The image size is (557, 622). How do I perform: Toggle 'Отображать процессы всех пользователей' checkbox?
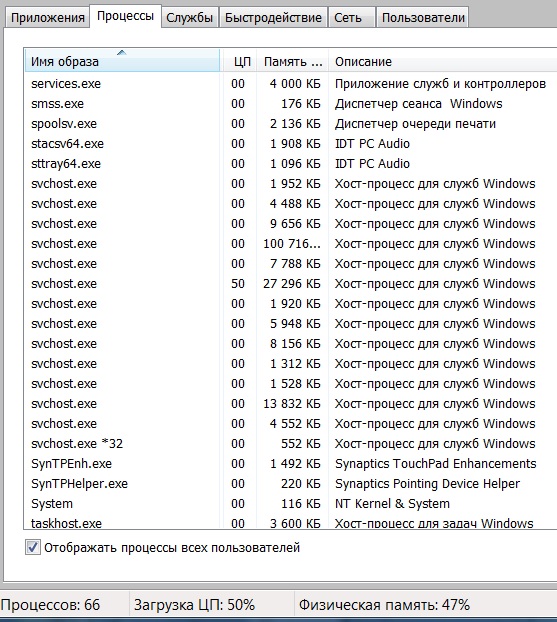[33, 547]
